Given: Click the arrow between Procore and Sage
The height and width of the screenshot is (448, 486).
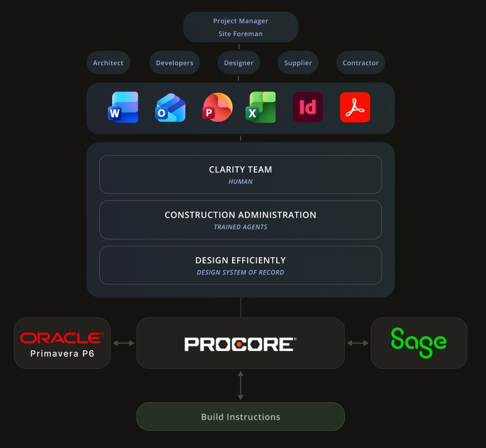Looking at the screenshot, I should [x=358, y=343].
